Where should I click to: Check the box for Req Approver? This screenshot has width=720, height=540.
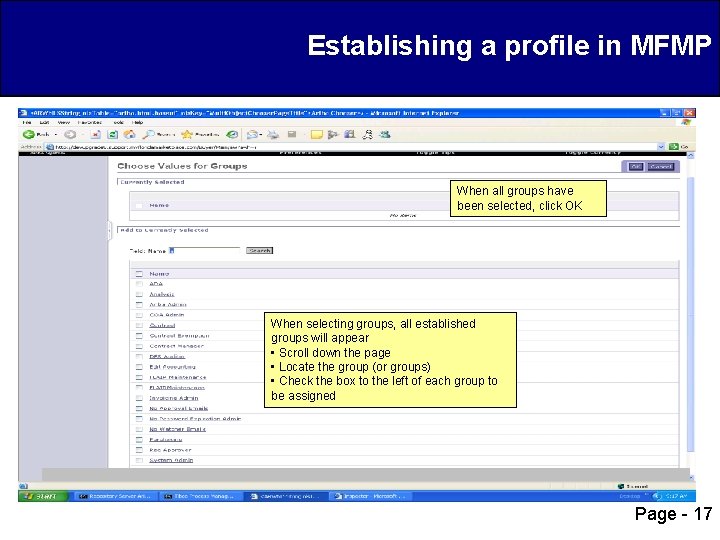coord(139,450)
